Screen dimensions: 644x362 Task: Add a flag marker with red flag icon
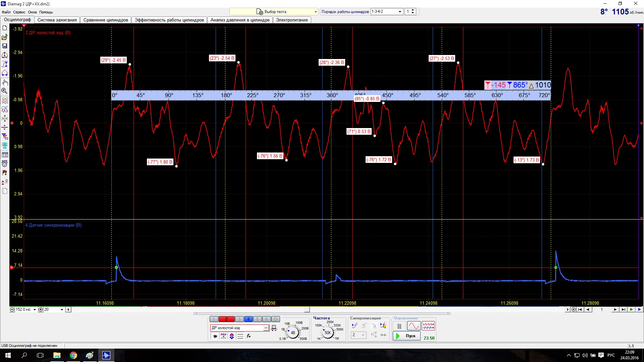point(5,173)
